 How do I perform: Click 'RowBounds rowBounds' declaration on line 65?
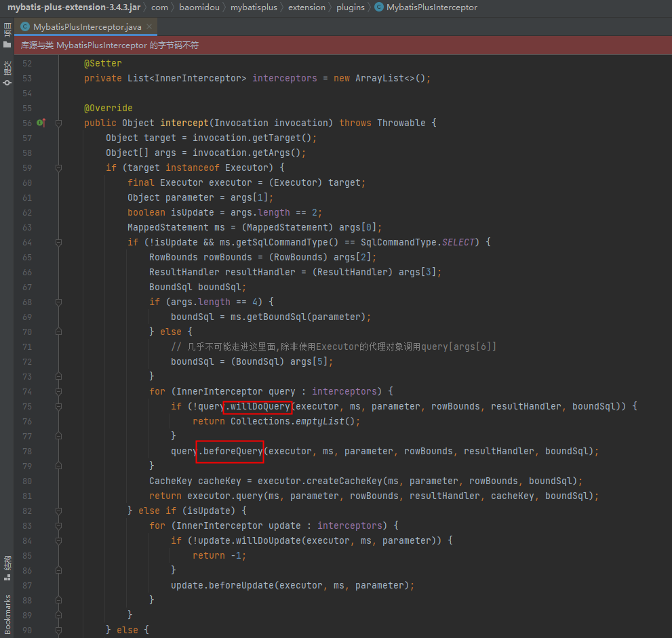pyautogui.click(x=201, y=257)
